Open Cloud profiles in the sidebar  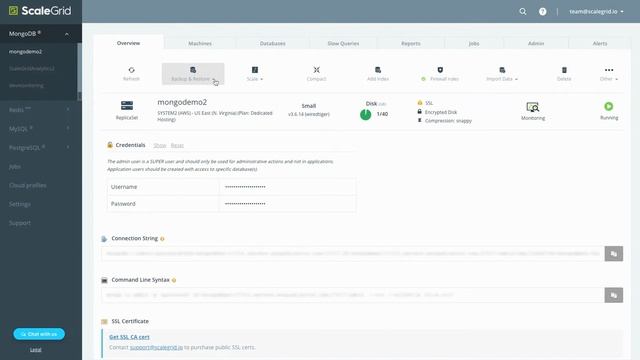click(x=27, y=185)
